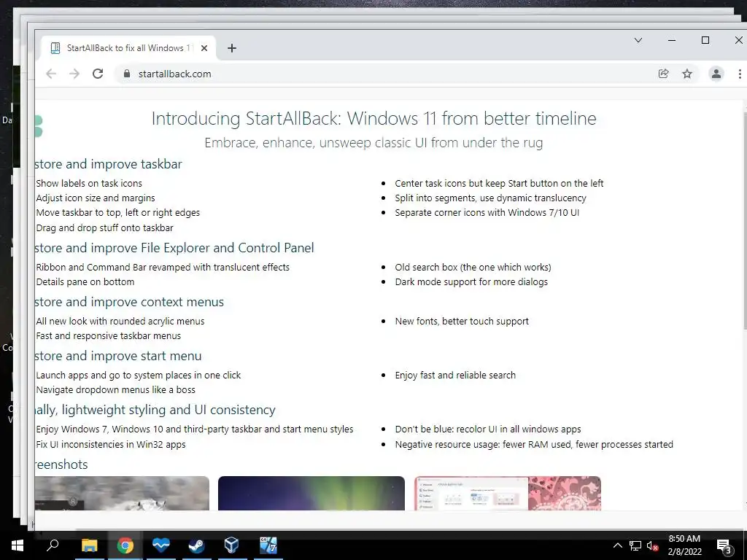
Task: Click 'Center task icons but keep Start button' item
Action: [499, 183]
